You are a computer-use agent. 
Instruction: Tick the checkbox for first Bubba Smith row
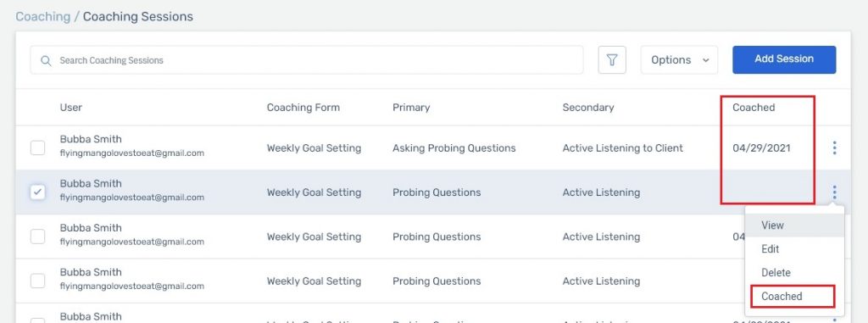[37, 148]
